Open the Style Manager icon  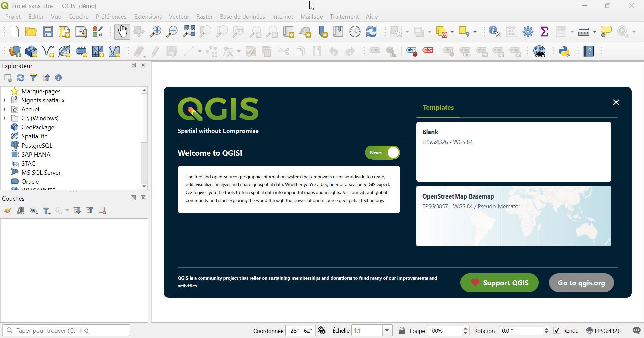[98, 32]
